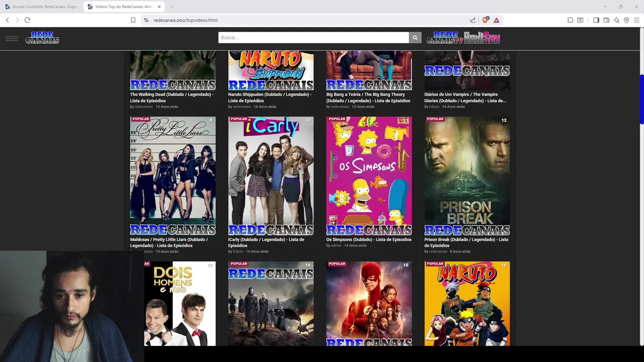
Task: Open the RedeCanais TV logo link
Action: 445,38
